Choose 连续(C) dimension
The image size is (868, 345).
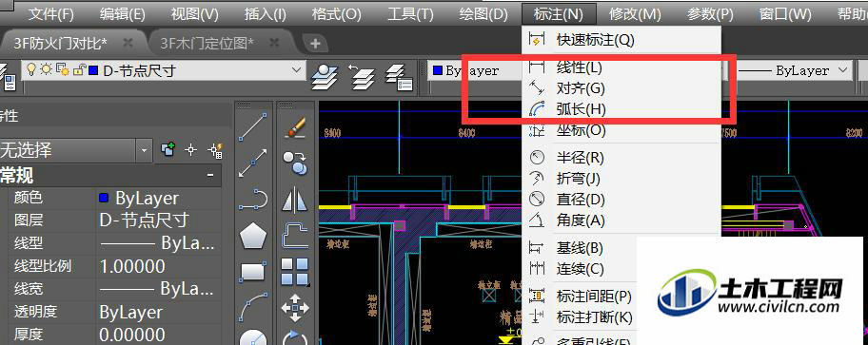[581, 269]
